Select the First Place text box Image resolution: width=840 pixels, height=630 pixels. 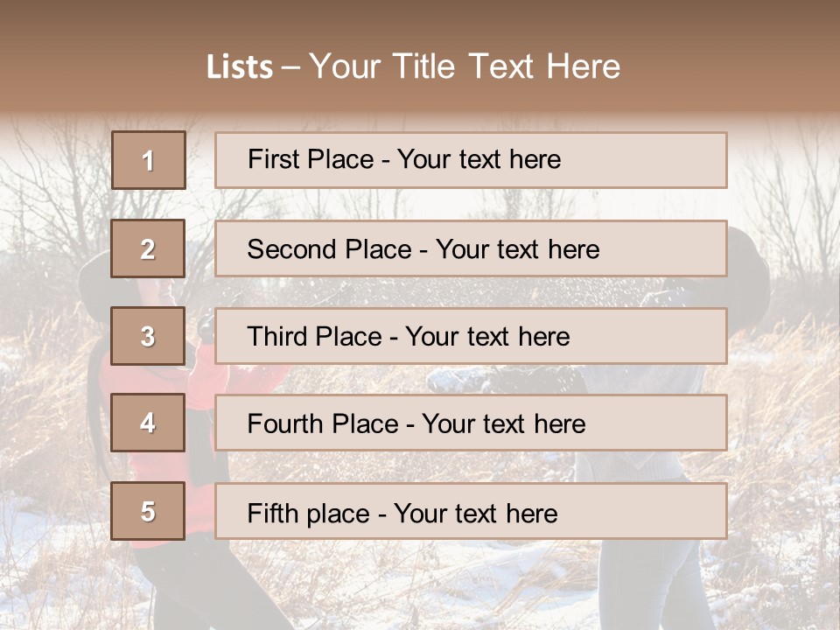tap(471, 160)
